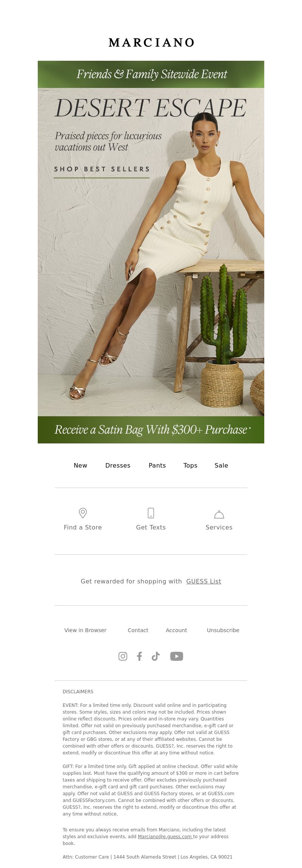302x868 pixels.
Task: Select the New category link
Action: point(80,465)
